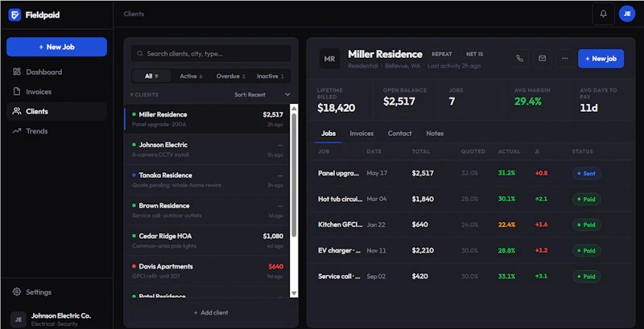Viewport: 644px width, 329px height.
Task: Click the Fieldpaid logo icon
Action: coord(14,14)
